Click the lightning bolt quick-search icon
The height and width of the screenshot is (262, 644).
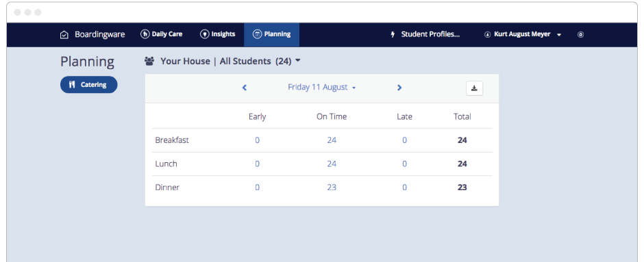click(393, 35)
